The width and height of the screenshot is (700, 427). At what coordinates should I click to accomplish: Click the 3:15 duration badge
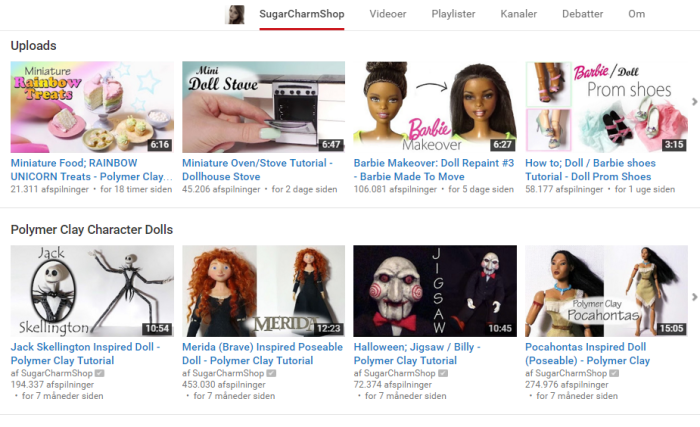coord(674,145)
